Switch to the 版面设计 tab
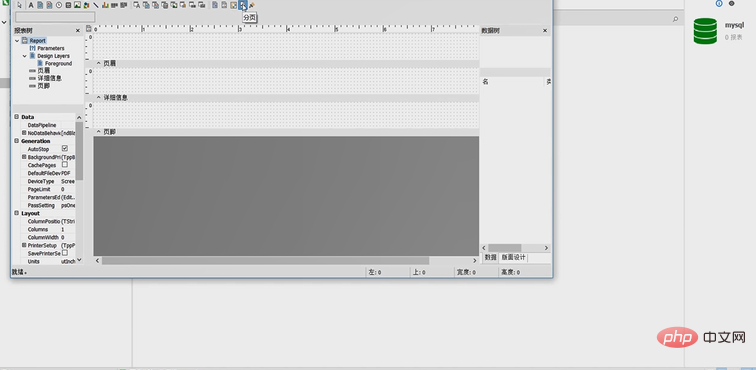The width and height of the screenshot is (756, 370). tap(513, 258)
